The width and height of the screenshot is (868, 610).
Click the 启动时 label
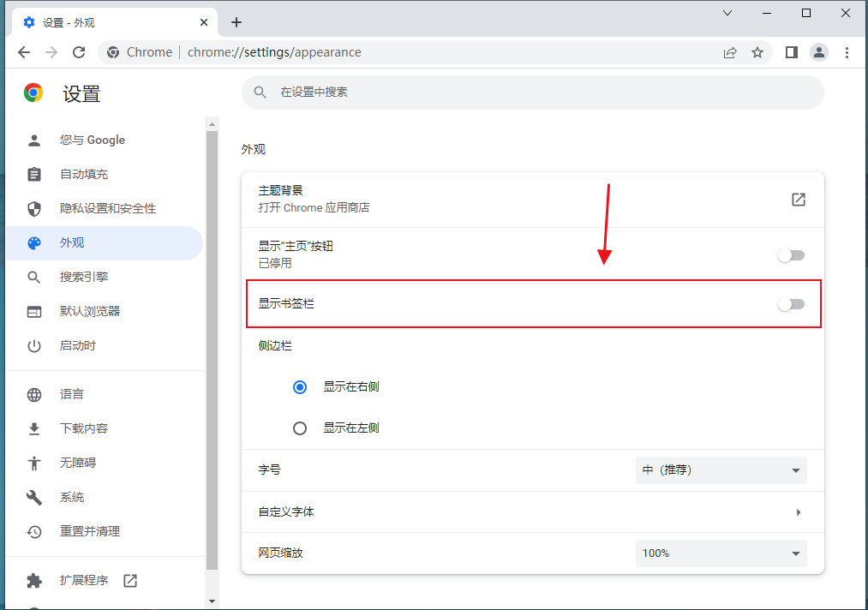78,346
